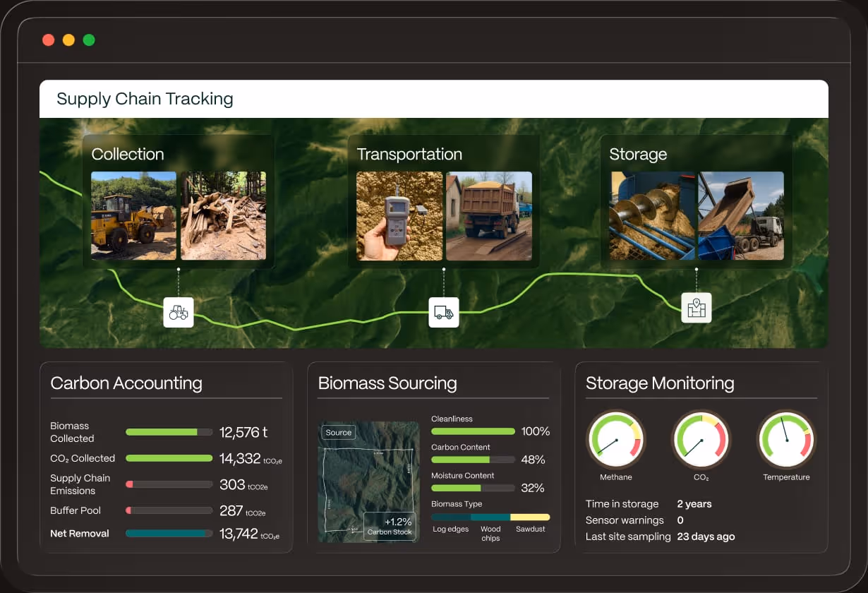
Task: Click the Sensor warnings 0 value
Action: pyautogui.click(x=680, y=520)
